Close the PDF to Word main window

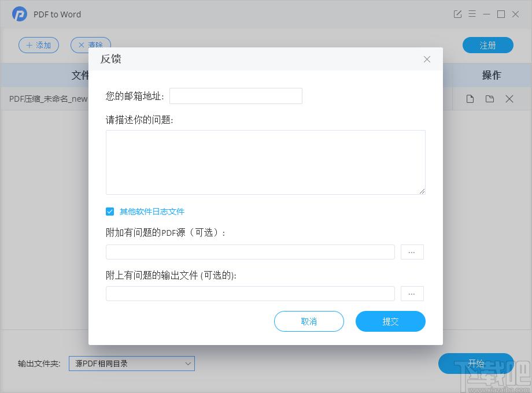coord(515,14)
